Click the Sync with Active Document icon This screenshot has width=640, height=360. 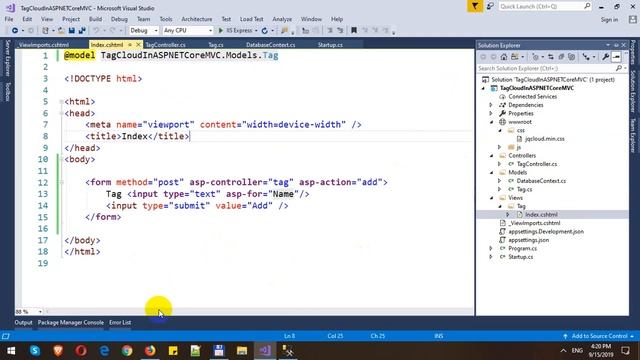click(551, 57)
